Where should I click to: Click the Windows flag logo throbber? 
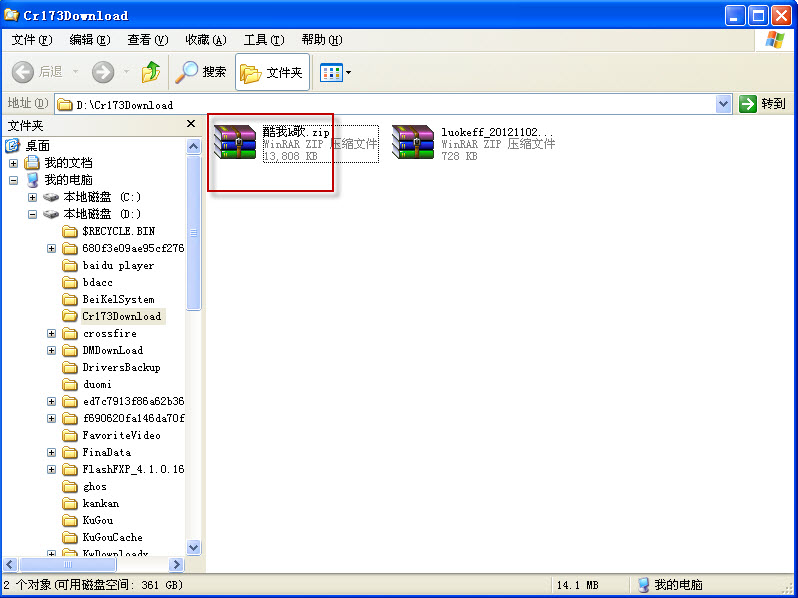[x=775, y=40]
